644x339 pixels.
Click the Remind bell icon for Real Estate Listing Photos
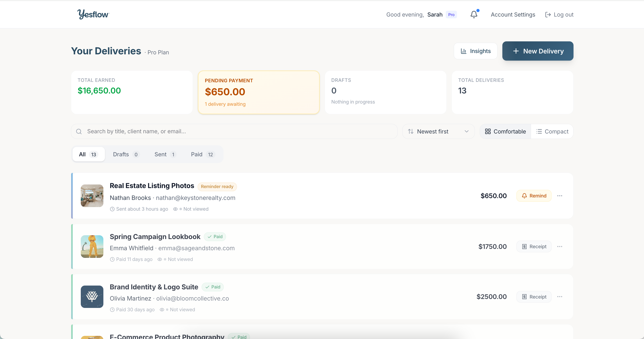525,196
